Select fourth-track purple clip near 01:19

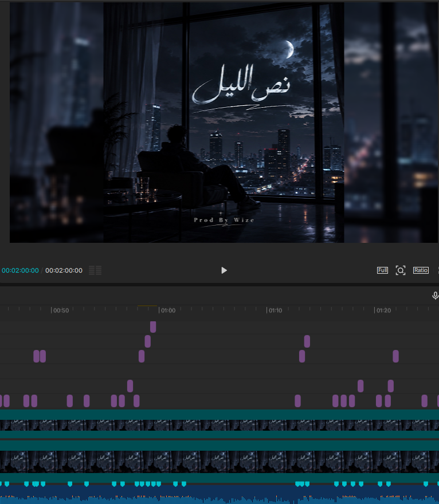coord(360,386)
